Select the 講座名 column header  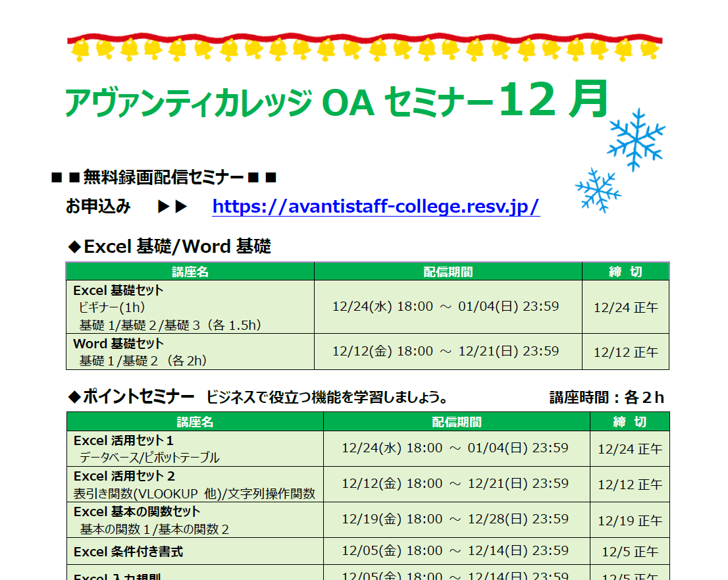coord(190,271)
